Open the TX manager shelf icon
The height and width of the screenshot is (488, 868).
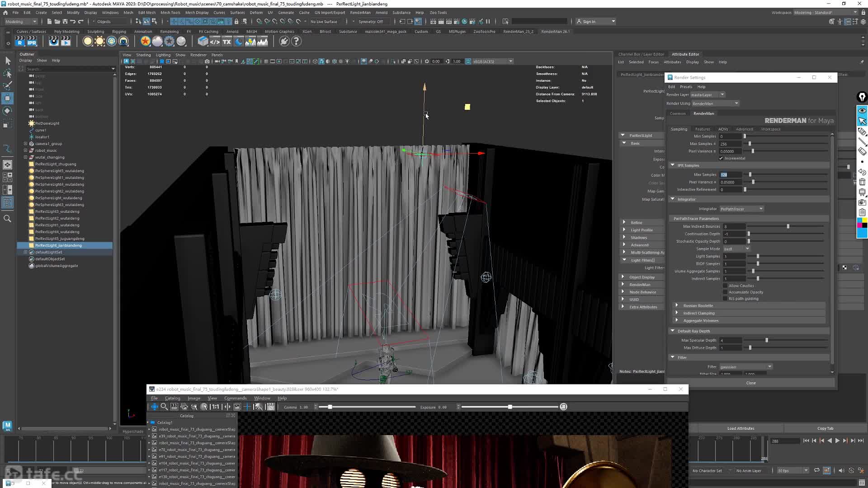tap(226, 42)
